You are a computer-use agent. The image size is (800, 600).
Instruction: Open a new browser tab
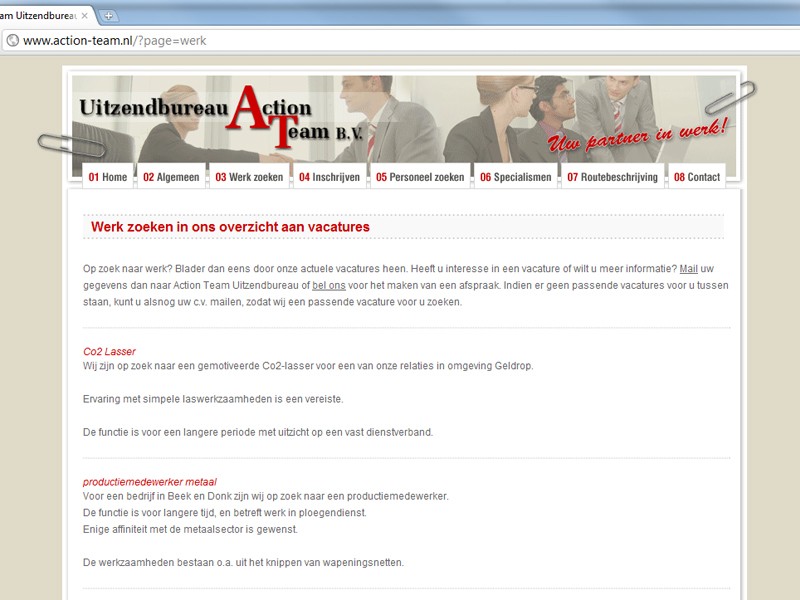coord(108,16)
